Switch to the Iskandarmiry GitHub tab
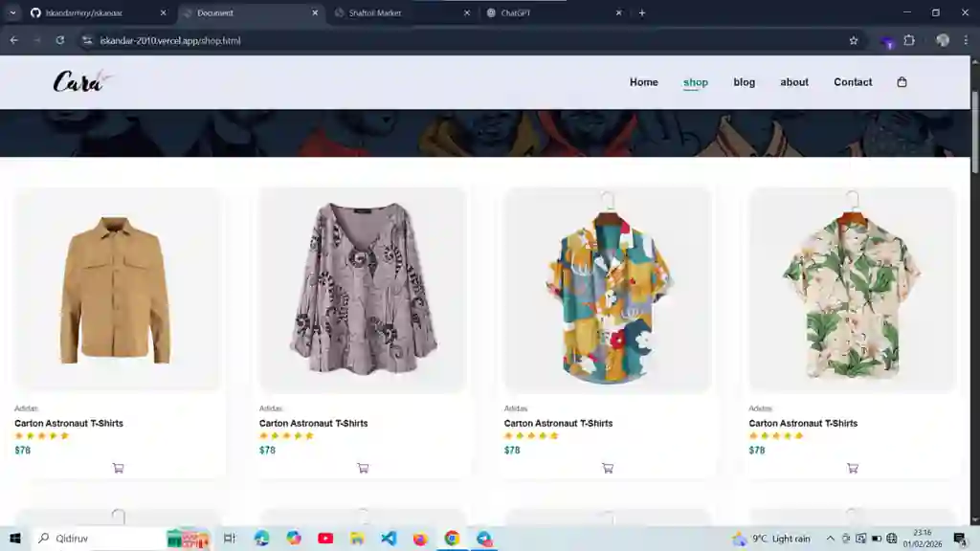 pyautogui.click(x=99, y=12)
